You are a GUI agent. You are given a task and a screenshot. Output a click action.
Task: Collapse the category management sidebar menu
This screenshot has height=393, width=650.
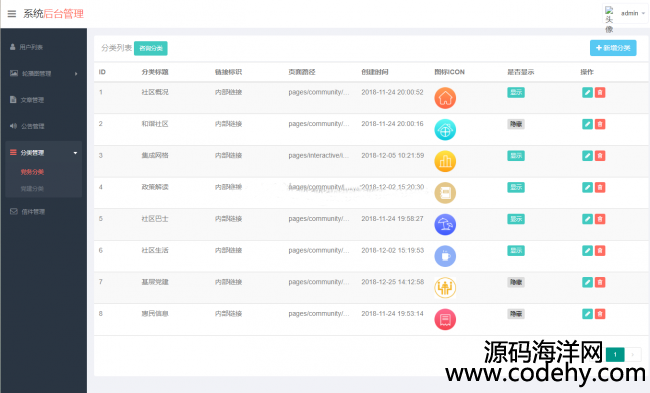click(44, 153)
